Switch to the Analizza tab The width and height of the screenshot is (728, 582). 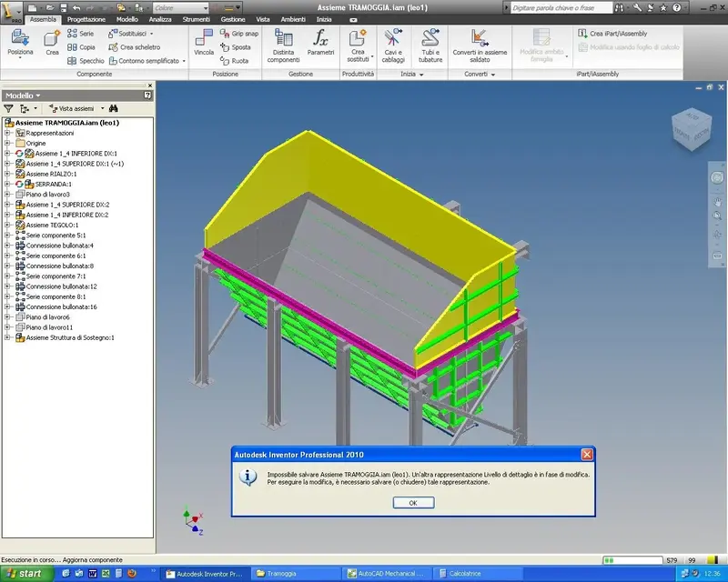tap(160, 19)
